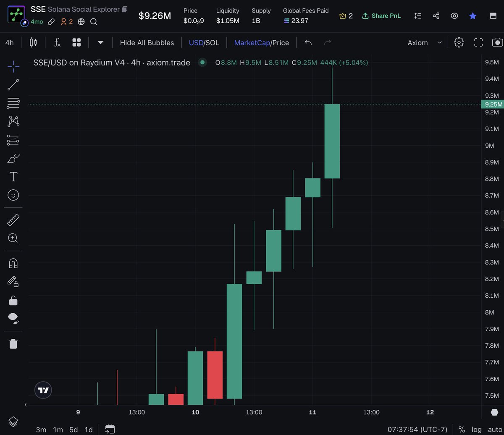The width and height of the screenshot is (504, 435).
Task: Redo the chart action
Action: [x=328, y=42]
